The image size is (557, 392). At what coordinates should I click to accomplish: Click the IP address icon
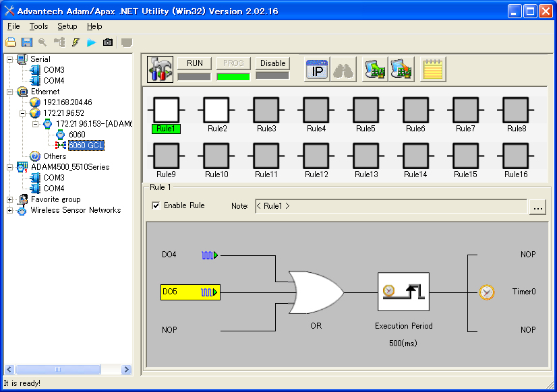coord(317,69)
